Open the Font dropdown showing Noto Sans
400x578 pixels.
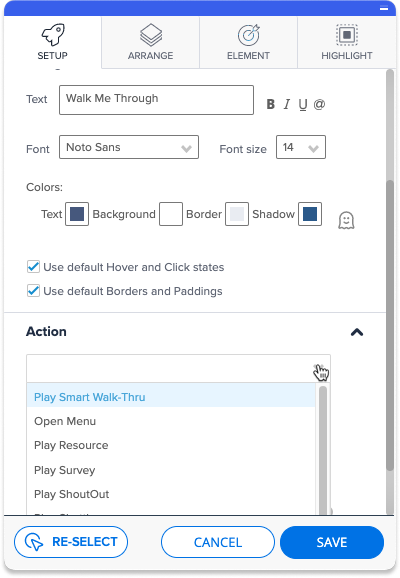coord(129,147)
